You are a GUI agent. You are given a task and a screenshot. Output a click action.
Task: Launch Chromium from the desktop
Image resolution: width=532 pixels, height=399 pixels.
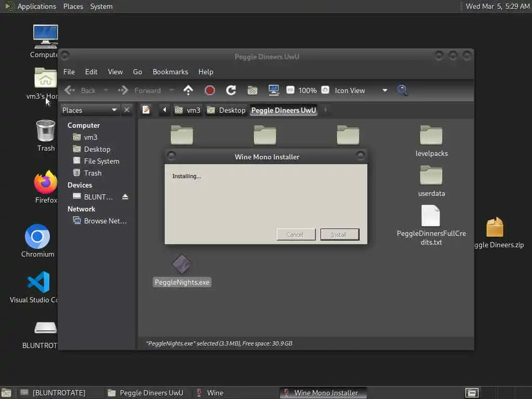point(37,241)
